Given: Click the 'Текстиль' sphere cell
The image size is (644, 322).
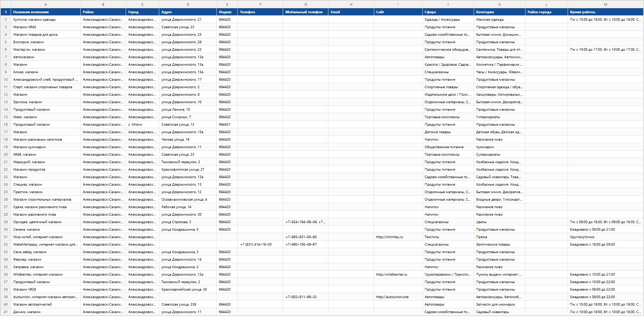Looking at the screenshot, I should coord(448,237).
